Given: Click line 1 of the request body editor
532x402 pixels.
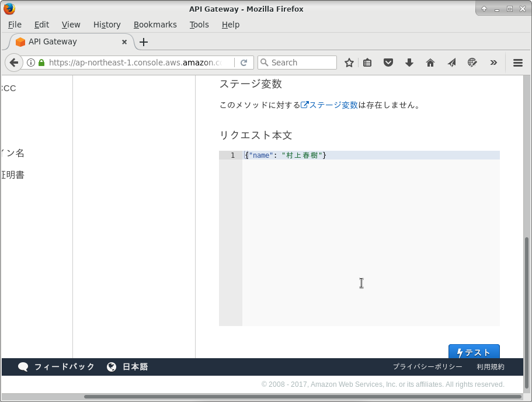Looking at the screenshot, I should click(371, 155).
